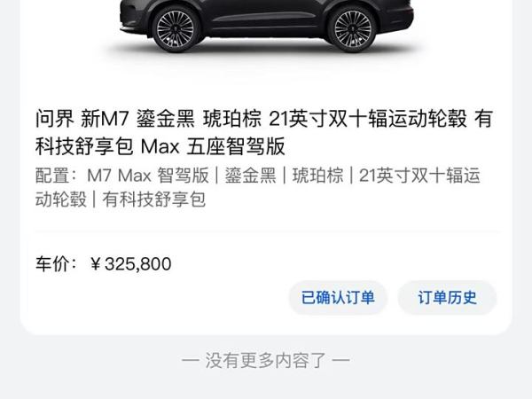Viewport: 532px width, 399px height.
Task: Tap 有科技舒享包 in configuration line
Action: point(154,199)
